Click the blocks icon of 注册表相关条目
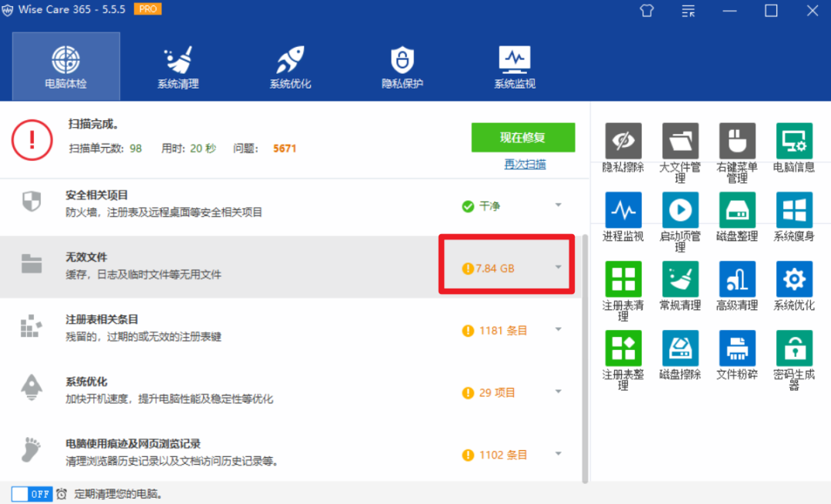Image resolution: width=831 pixels, height=504 pixels. 31,326
